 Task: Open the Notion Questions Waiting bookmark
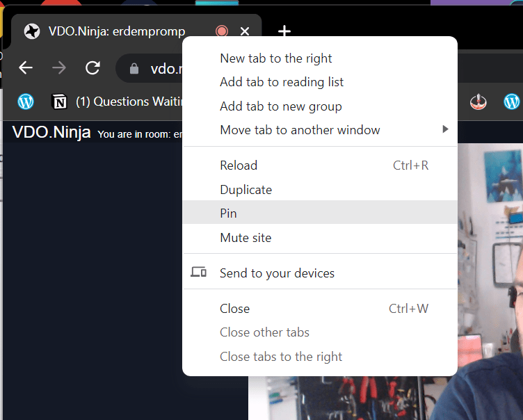[116, 102]
